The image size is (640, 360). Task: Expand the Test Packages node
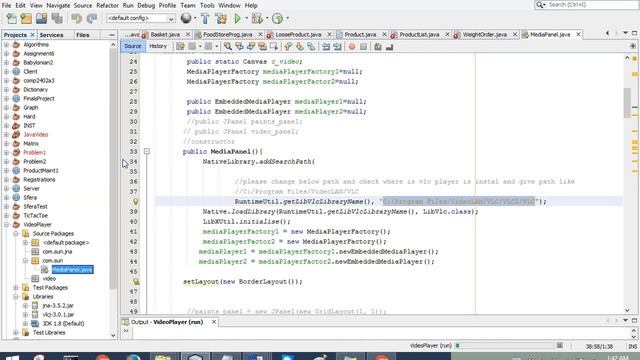pyautogui.click(x=16, y=287)
